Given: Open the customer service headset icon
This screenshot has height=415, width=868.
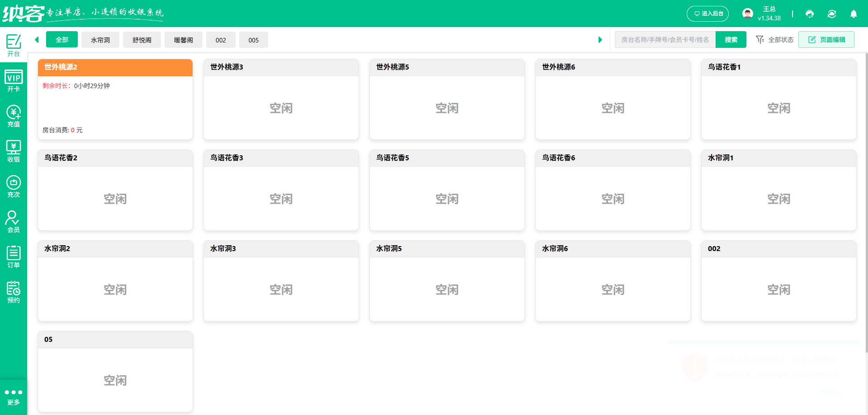Looking at the screenshot, I should point(809,14).
